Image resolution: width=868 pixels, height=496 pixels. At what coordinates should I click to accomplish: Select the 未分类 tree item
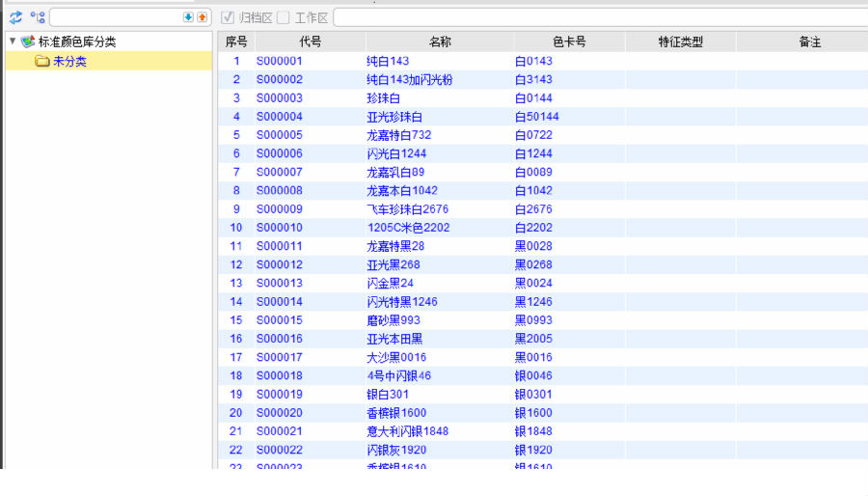coord(69,62)
